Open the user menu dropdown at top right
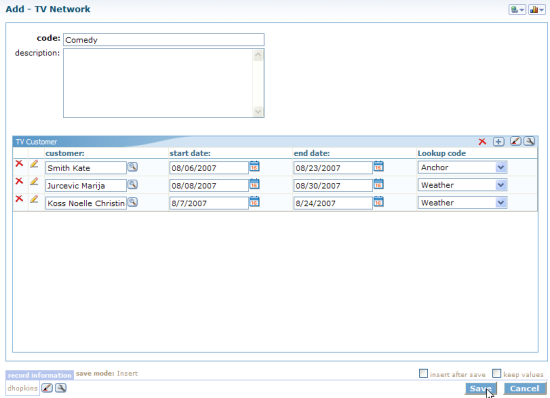The image size is (550, 398). pos(517,9)
